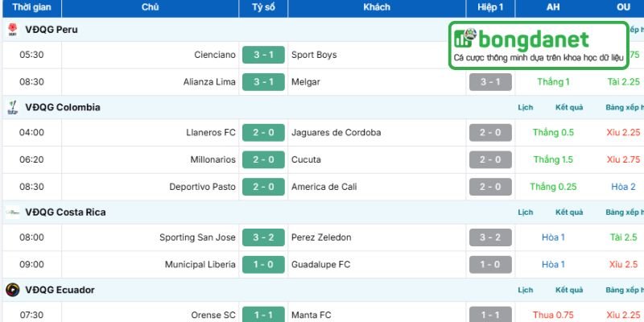
Task: Click the bongdanet logo chart icon
Action: pos(464,39)
